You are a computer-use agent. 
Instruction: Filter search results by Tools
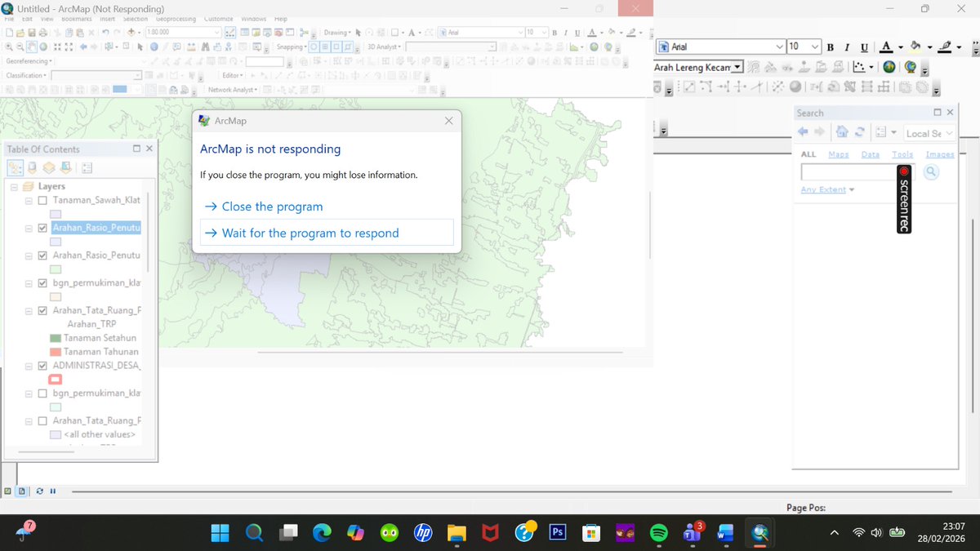pyautogui.click(x=902, y=154)
